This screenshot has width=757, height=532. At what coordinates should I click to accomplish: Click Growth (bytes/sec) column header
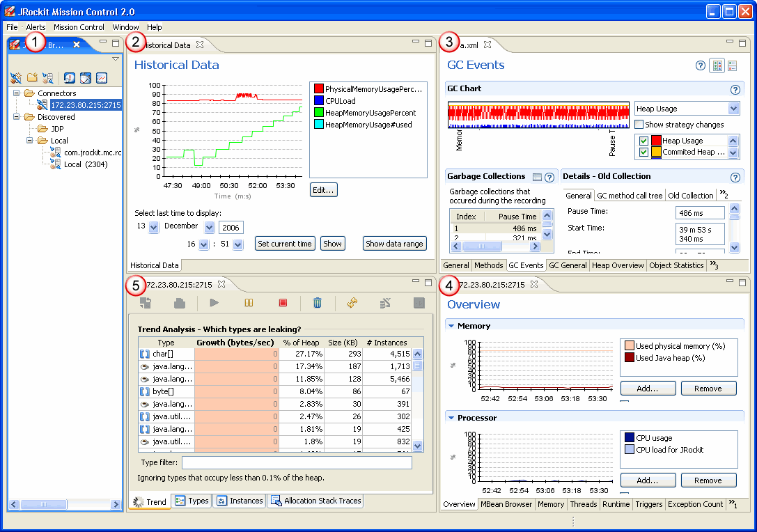(235, 343)
